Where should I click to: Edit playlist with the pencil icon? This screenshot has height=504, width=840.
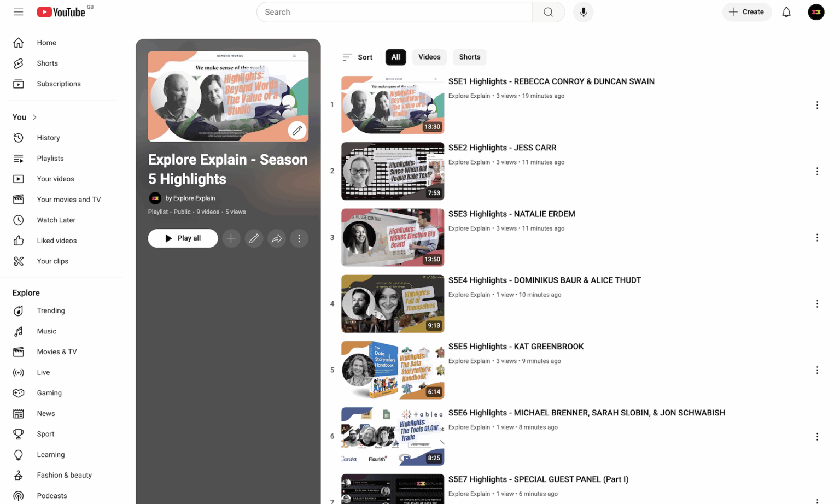[254, 238]
